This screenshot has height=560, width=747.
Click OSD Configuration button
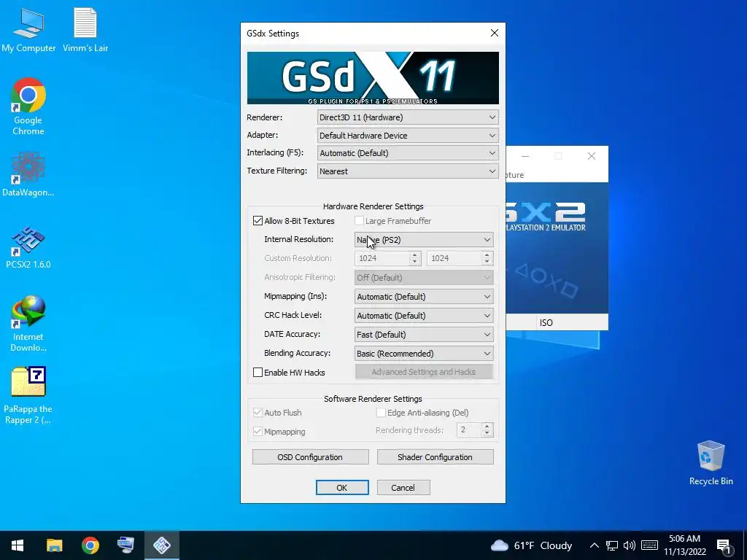pos(310,457)
